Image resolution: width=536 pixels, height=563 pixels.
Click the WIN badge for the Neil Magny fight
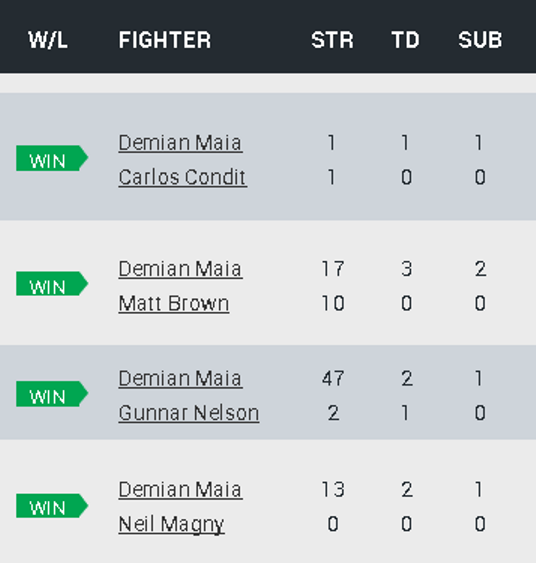(x=52, y=506)
